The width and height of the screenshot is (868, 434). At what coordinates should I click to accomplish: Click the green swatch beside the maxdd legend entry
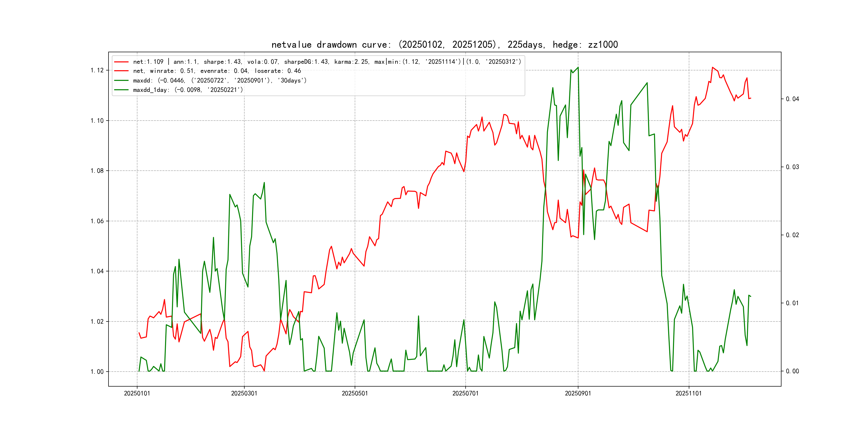121,81
